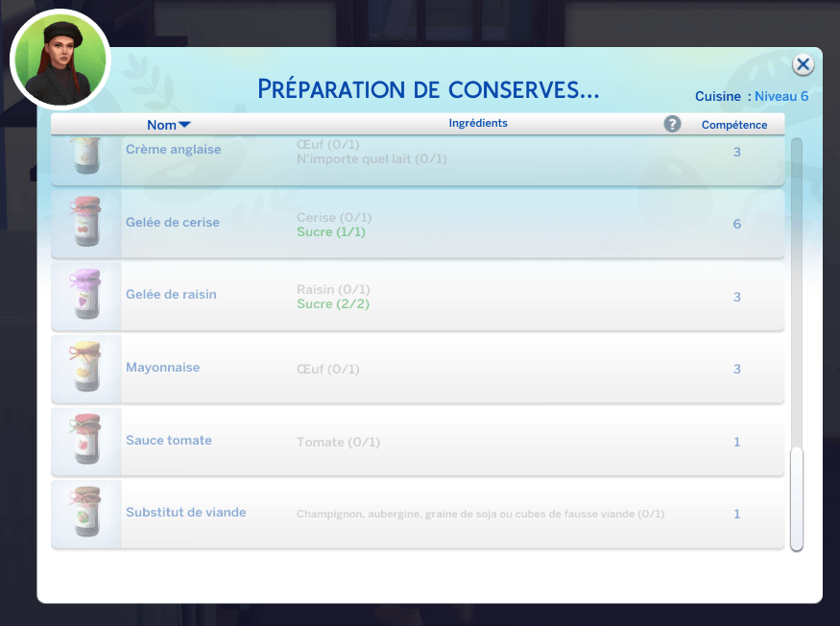Close the Préparation de conserves dialog
This screenshot has height=626, width=840.
coord(803,65)
